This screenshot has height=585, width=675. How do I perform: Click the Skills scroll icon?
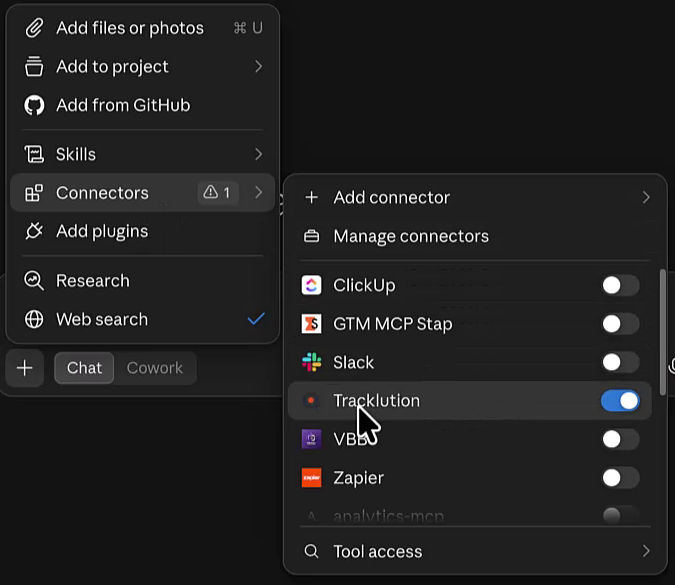click(34, 154)
